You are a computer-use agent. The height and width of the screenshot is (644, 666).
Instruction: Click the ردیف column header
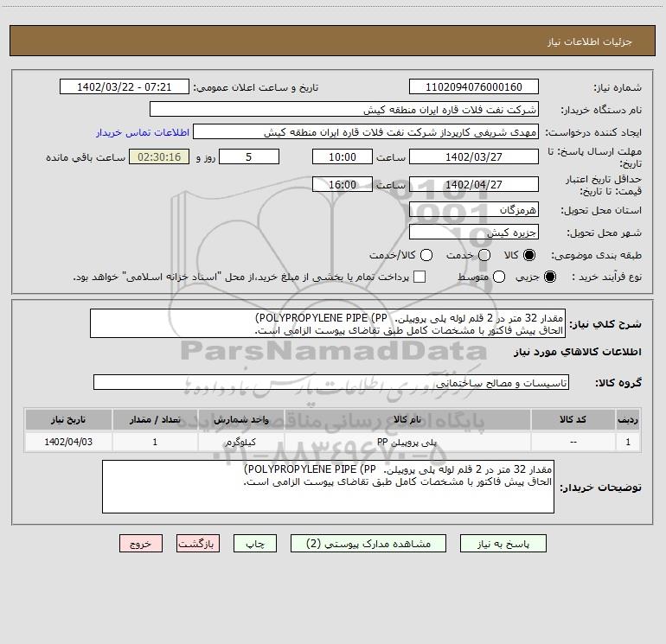click(x=628, y=419)
